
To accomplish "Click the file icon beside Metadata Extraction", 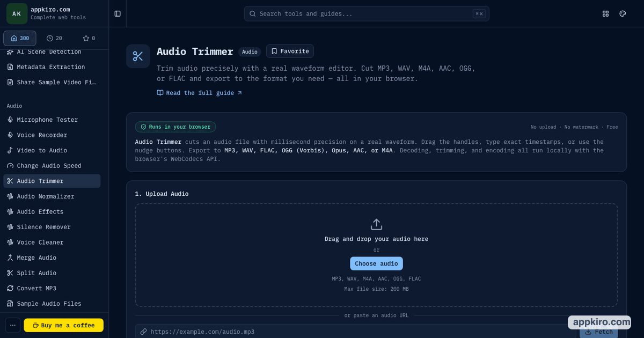I will [x=10, y=67].
